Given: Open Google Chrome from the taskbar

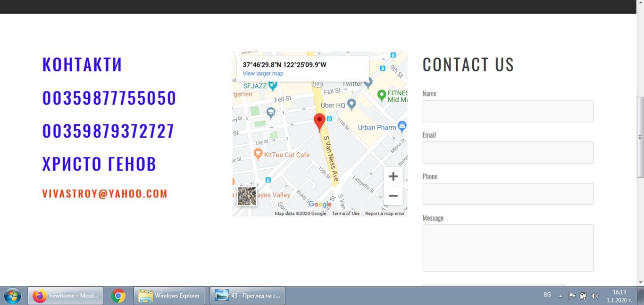Looking at the screenshot, I should [118, 296].
